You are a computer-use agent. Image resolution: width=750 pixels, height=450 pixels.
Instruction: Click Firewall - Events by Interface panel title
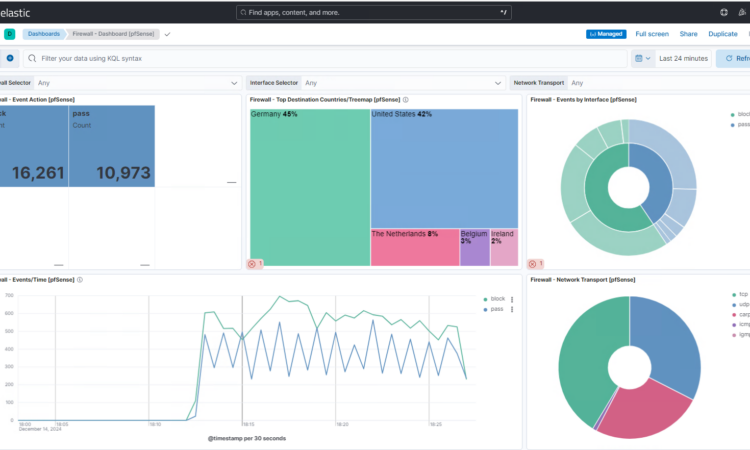584,100
